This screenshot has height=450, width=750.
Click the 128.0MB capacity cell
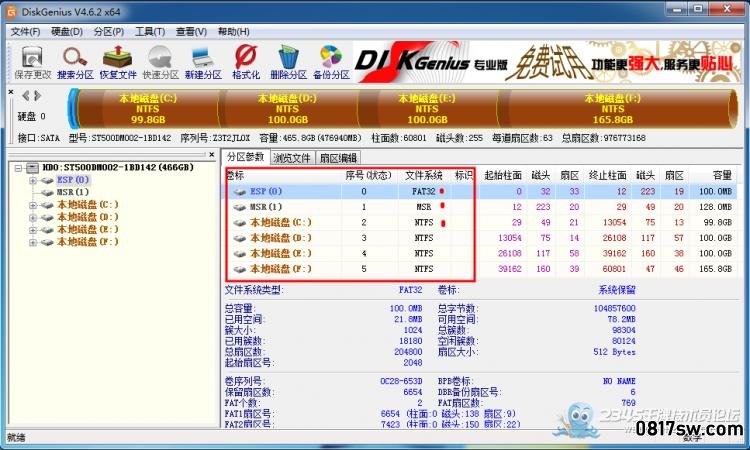pos(715,207)
